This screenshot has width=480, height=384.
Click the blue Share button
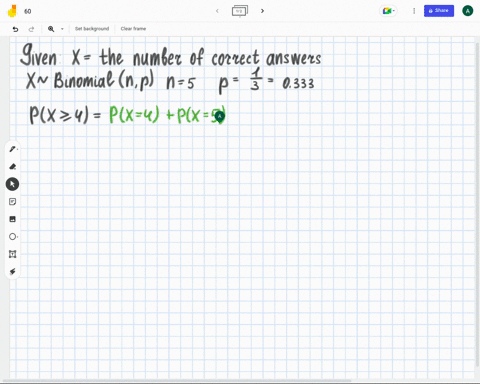point(439,11)
